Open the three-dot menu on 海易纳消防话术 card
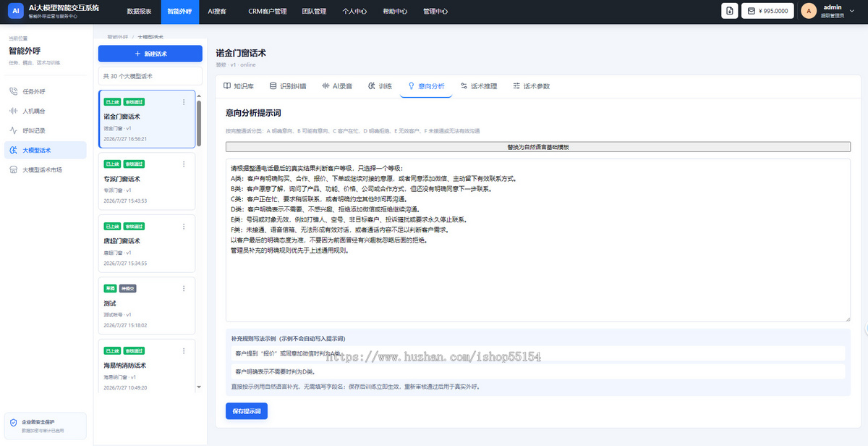 [x=184, y=350]
